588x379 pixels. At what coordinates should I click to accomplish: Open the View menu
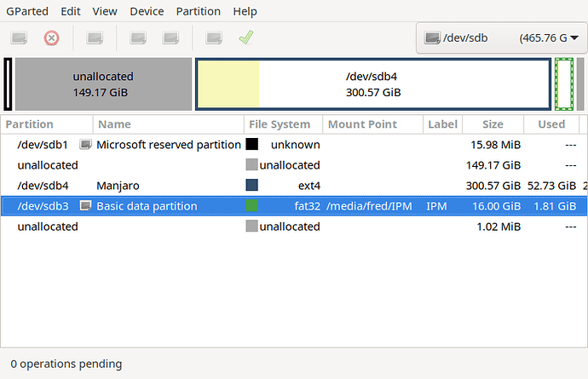click(x=105, y=11)
